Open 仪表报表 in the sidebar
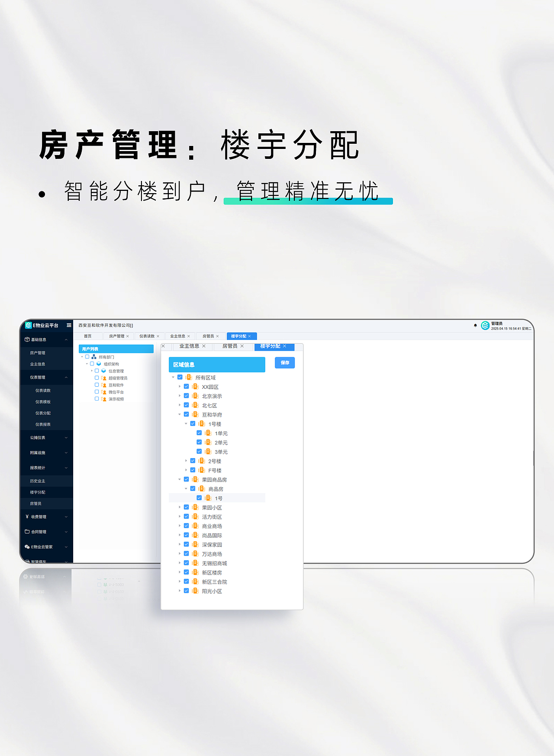The height and width of the screenshot is (756, 554). coord(43,424)
